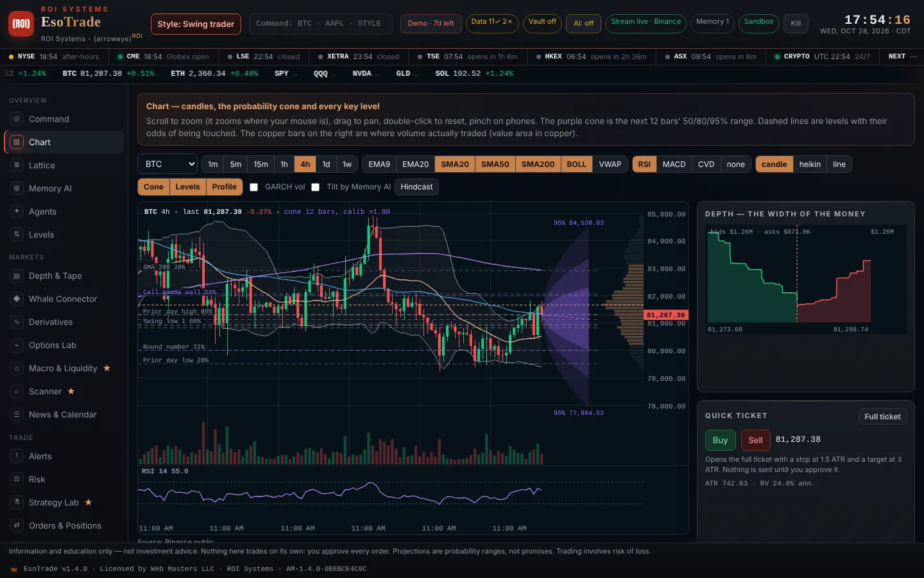Open Orders & Positions icon in sidebar
Screen dimensions: 924x578
pyautogui.click(x=17, y=525)
